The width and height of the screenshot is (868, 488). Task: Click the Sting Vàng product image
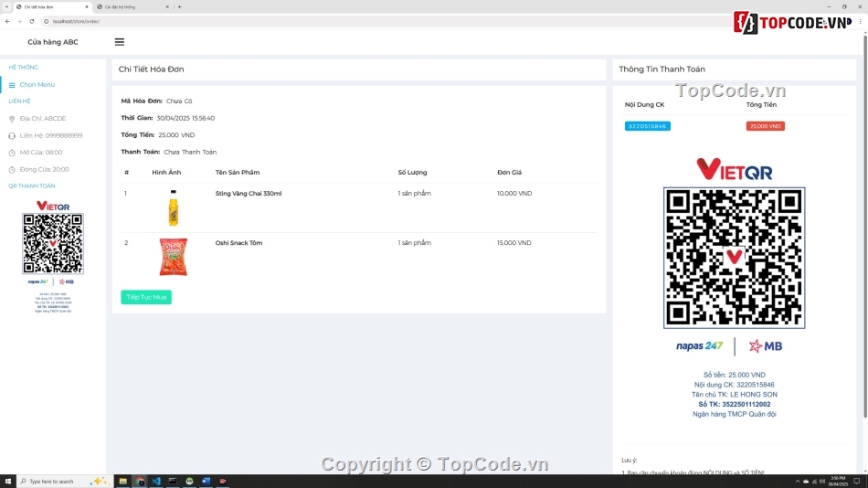174,207
